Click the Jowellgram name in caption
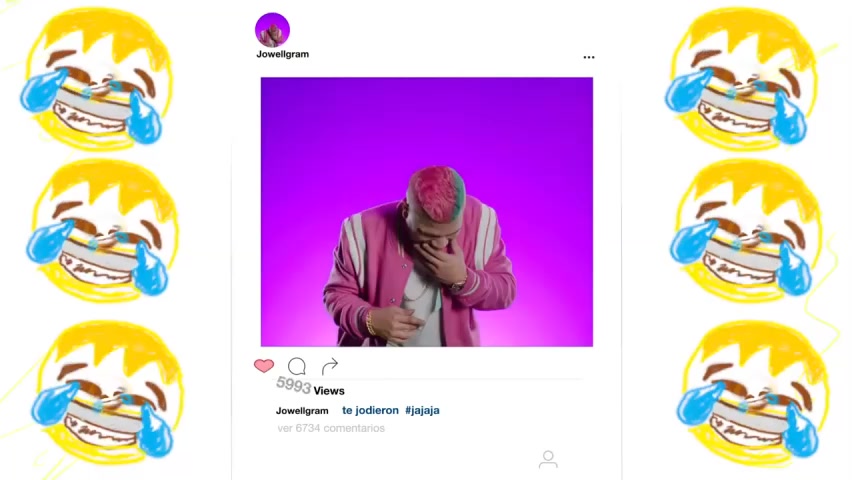852x480 pixels. click(302, 411)
